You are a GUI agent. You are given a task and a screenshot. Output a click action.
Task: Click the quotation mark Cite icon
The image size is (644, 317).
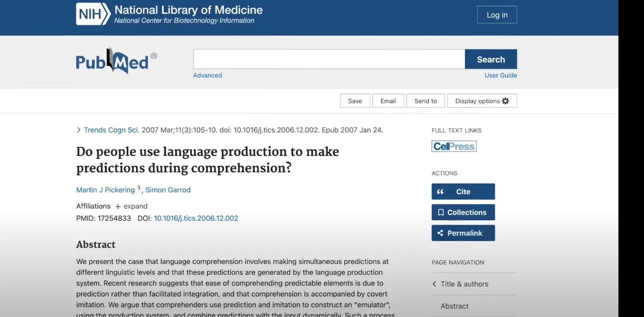coord(440,192)
